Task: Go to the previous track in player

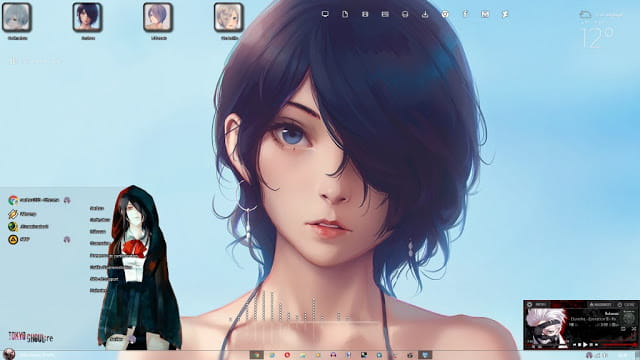Action: pyautogui.click(x=575, y=345)
